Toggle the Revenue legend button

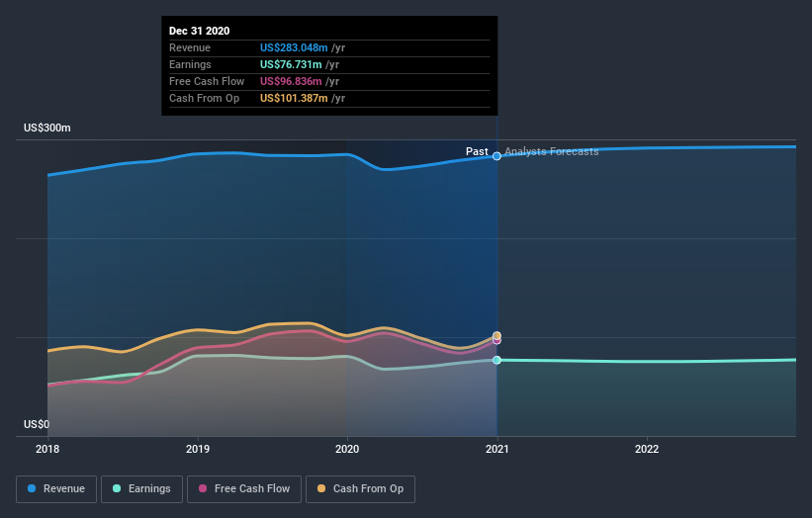point(56,489)
